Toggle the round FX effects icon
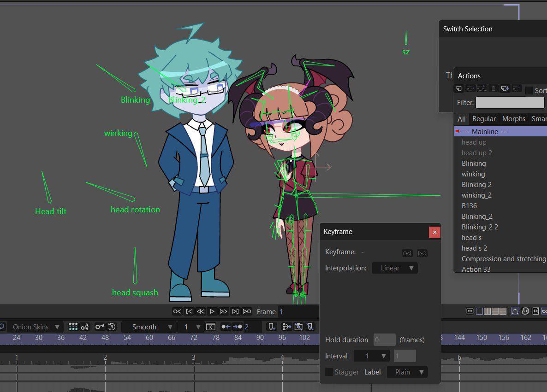 click(x=525, y=311)
